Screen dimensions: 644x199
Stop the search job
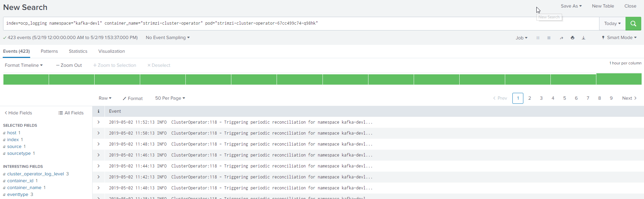coord(549,38)
